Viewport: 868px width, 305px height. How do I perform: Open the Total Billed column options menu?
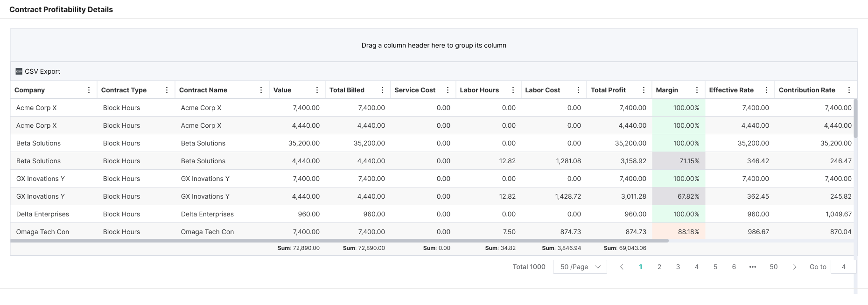point(382,90)
